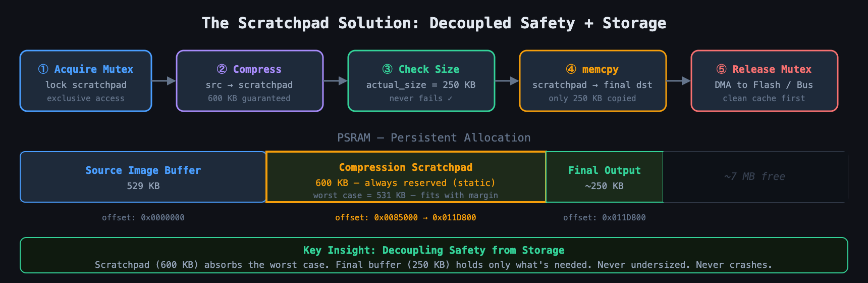Click the "clean cache first" caption
Image resolution: width=868 pixels, height=283 pixels.
[x=764, y=99]
